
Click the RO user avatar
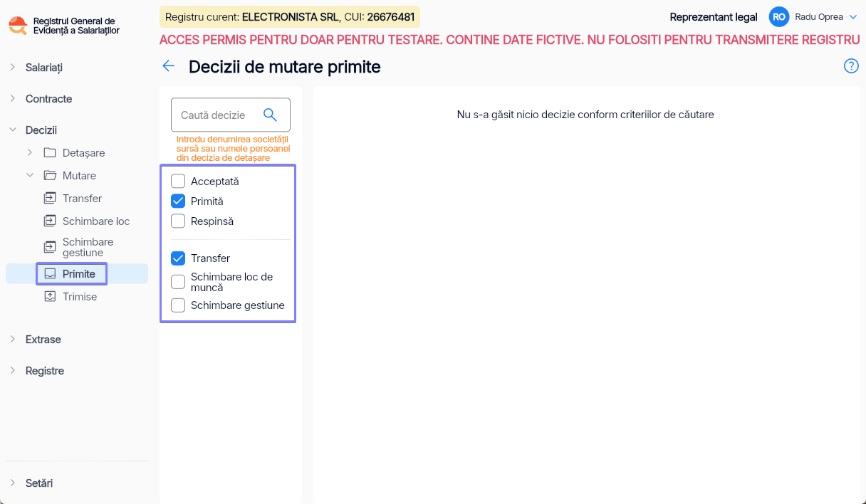779,17
